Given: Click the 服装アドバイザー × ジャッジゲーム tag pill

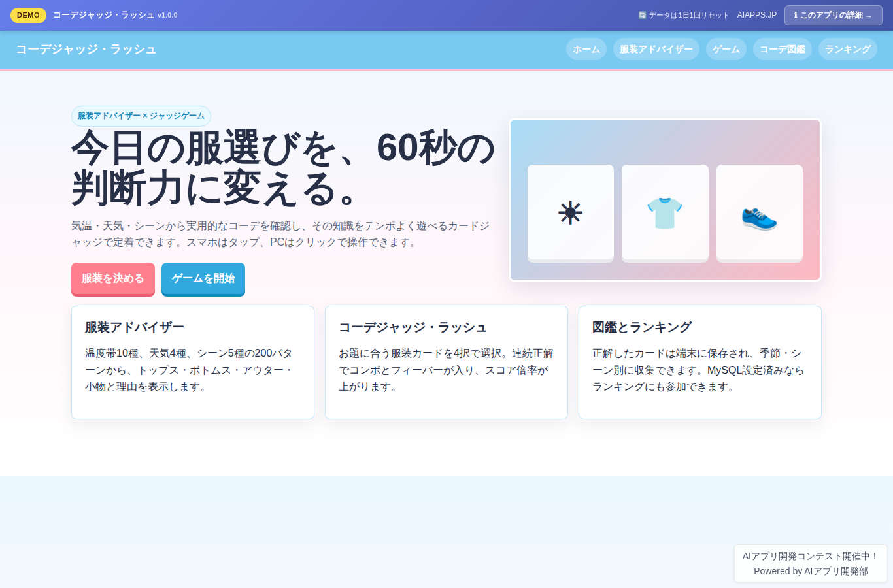Looking at the screenshot, I should (x=141, y=116).
